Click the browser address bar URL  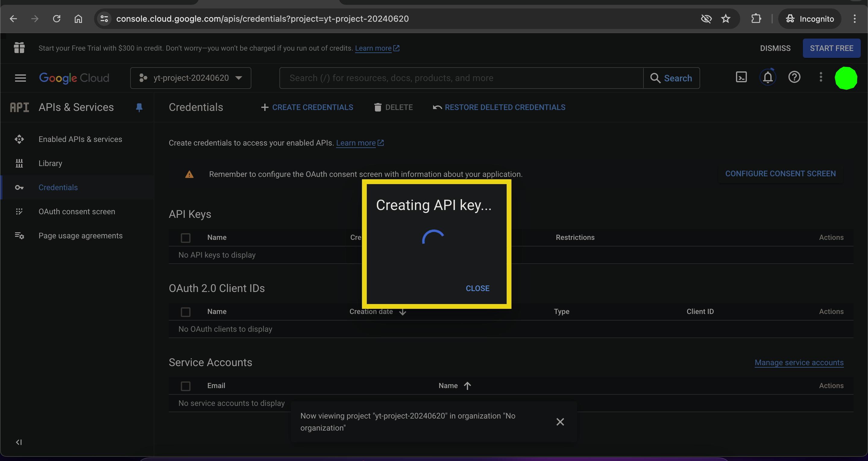[x=263, y=19]
